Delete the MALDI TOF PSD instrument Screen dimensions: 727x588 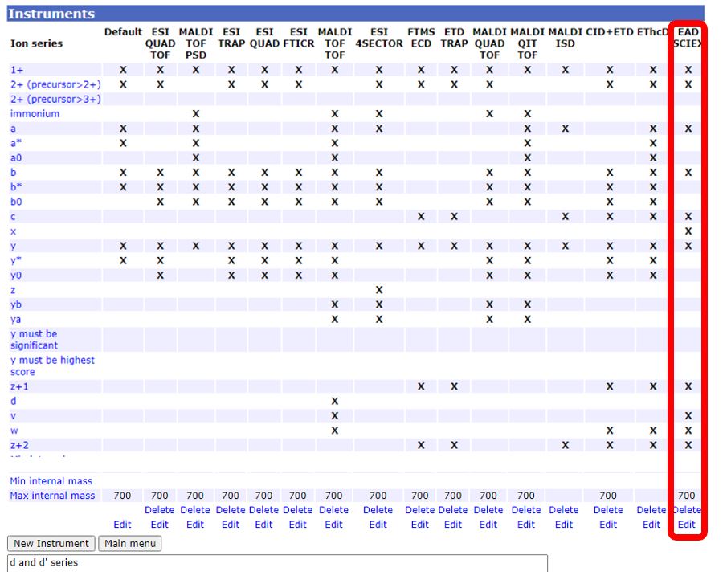pos(195,510)
